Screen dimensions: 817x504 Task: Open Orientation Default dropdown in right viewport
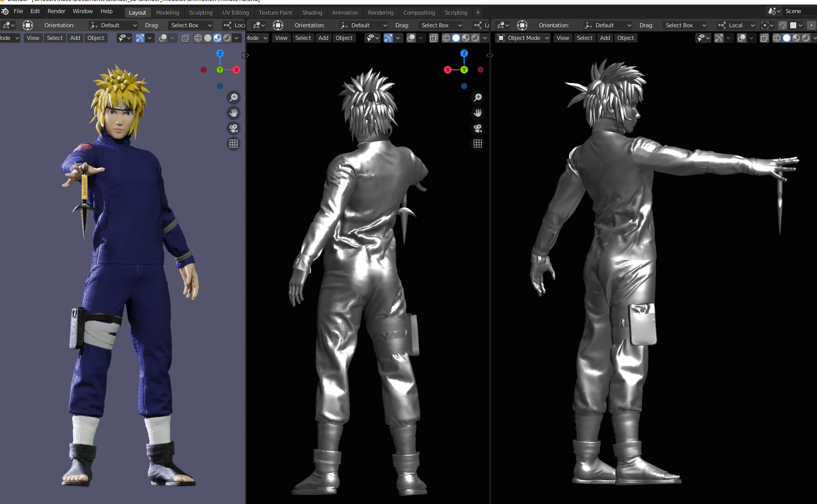coord(608,25)
